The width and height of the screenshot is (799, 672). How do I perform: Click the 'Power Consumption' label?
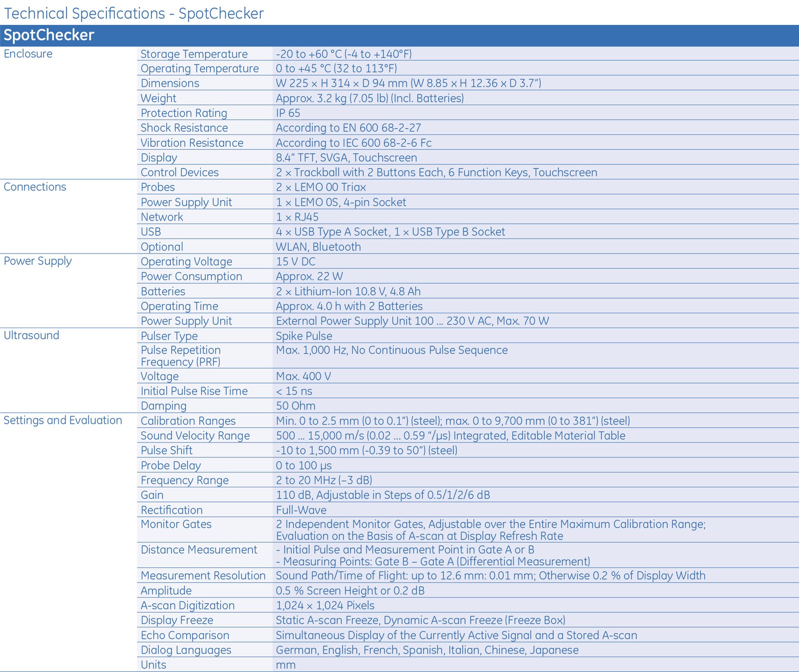pyautogui.click(x=191, y=277)
